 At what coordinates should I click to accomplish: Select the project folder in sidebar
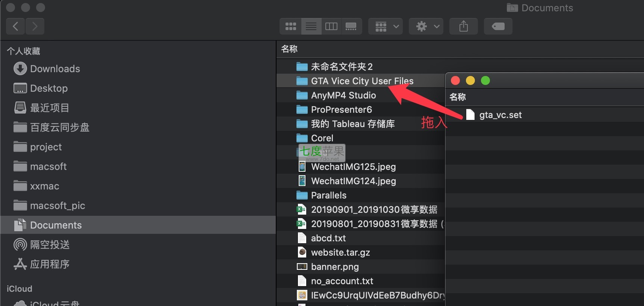tap(138, 147)
